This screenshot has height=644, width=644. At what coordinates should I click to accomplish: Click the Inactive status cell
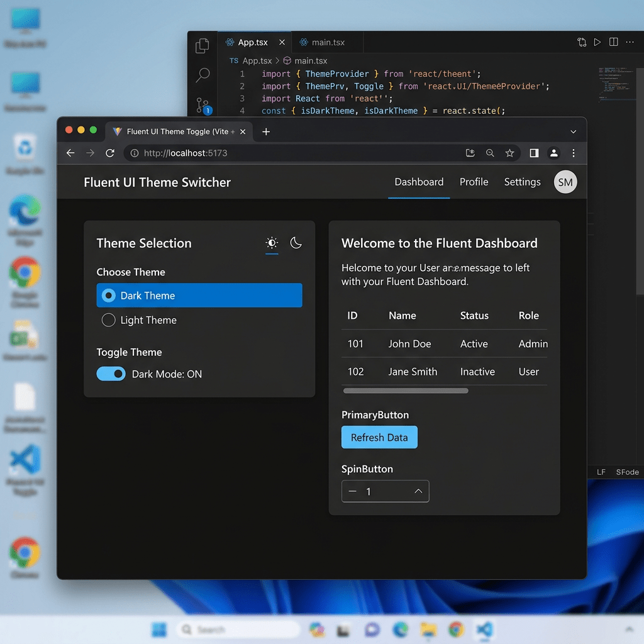pyautogui.click(x=477, y=371)
